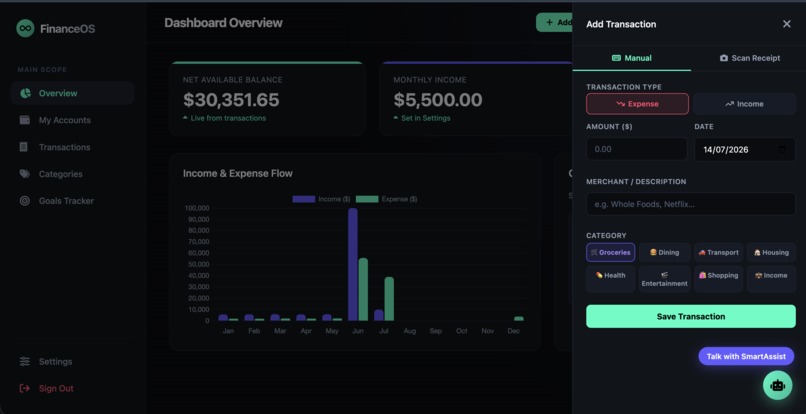Switch to the Scan Receipt tab
806x414 pixels.
coord(749,58)
